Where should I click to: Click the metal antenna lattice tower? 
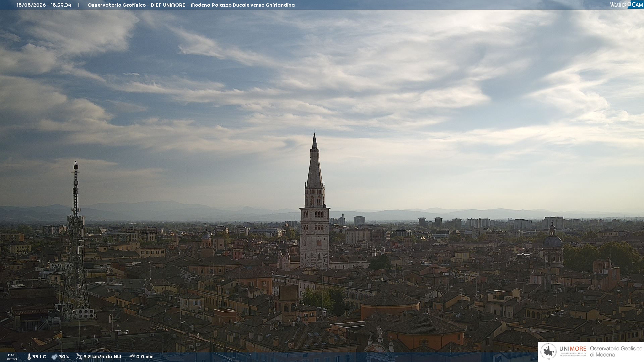76,241
